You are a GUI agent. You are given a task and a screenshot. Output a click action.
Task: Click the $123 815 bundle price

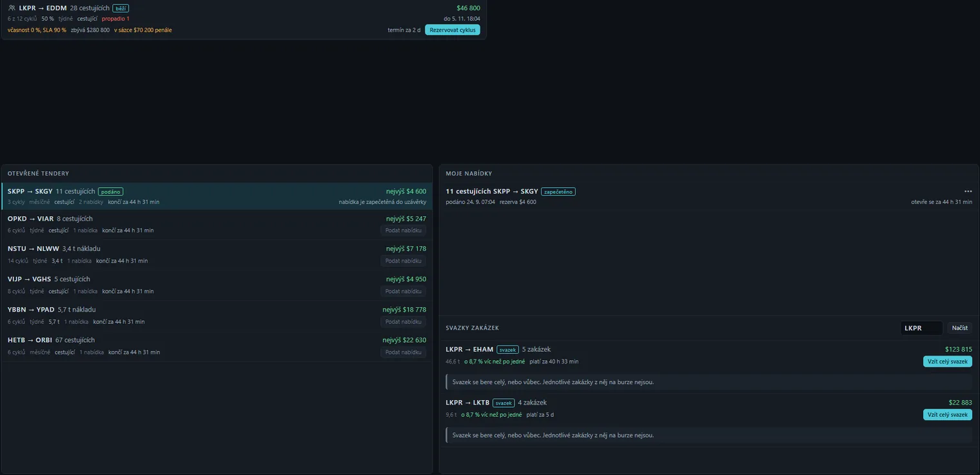(x=959, y=350)
